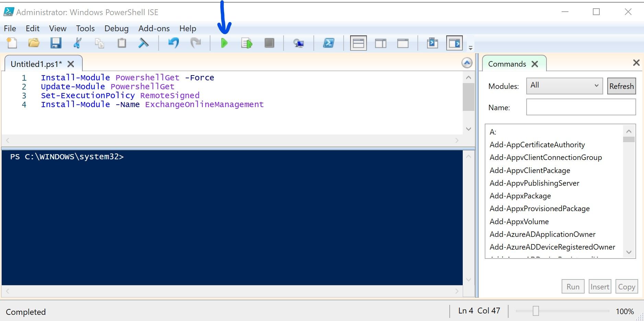Select Add-AzureADDeviceRegisteredOwner command
The image size is (644, 321).
[552, 247]
